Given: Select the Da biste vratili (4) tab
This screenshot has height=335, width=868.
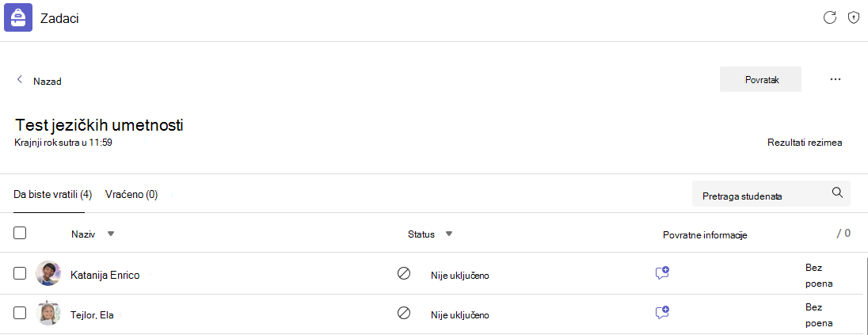Looking at the screenshot, I should (x=52, y=195).
